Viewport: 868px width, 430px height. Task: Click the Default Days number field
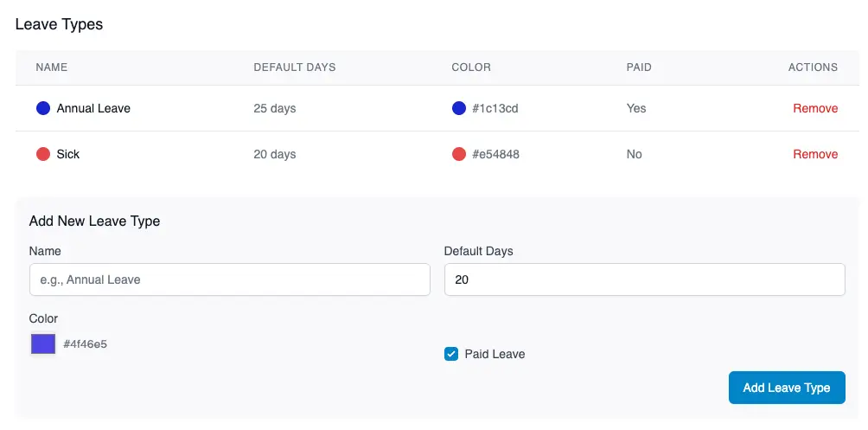click(644, 279)
